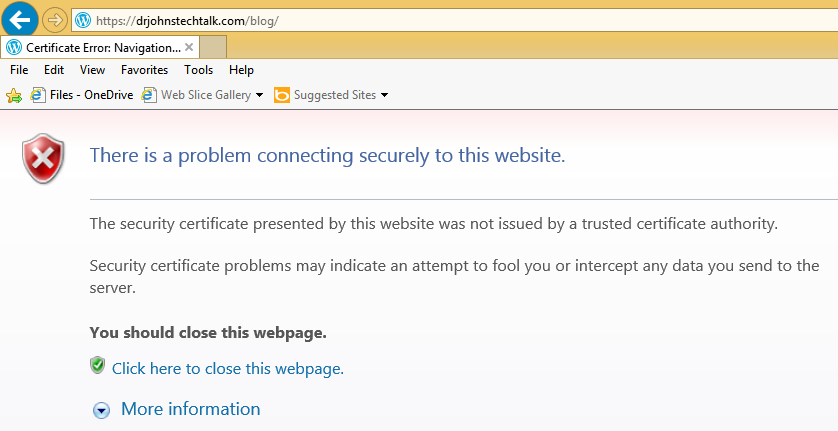Click the green shield icon beside close link
Viewport: 838px width, 431px height.
(x=97, y=365)
